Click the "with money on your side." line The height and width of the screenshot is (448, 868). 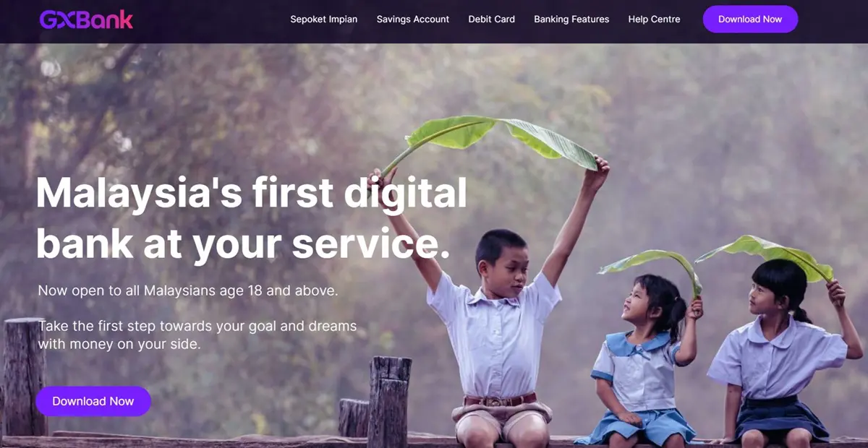click(119, 345)
